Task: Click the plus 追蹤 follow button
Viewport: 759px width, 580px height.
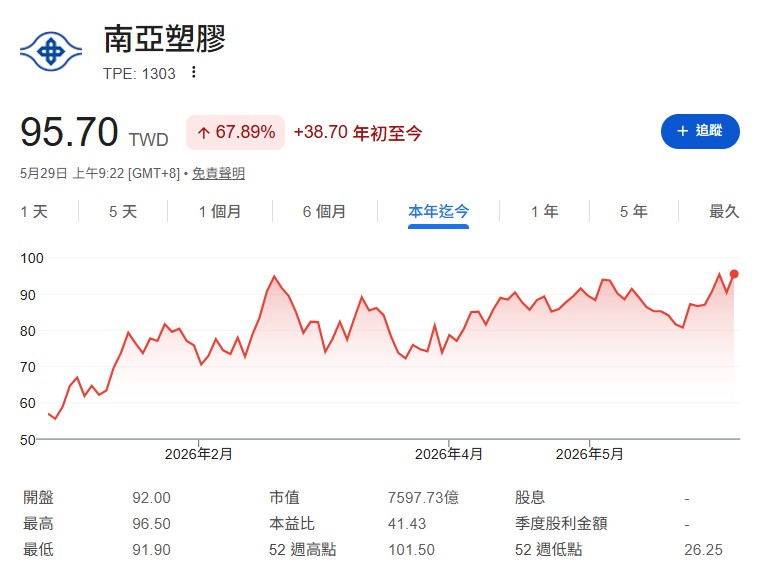Action: 700,131
